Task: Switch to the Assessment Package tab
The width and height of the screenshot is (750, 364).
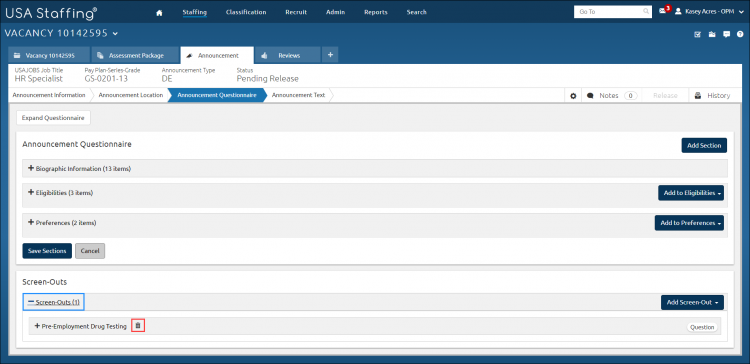Action: point(135,55)
